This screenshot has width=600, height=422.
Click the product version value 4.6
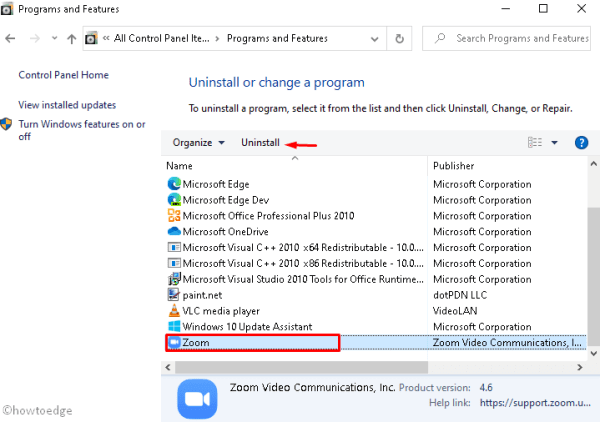pyautogui.click(x=486, y=388)
